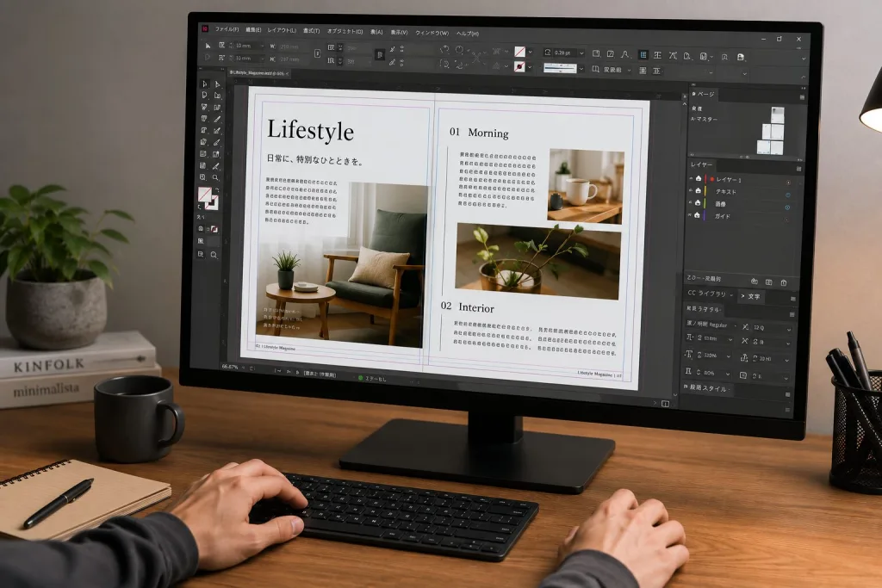Click the vertical scale T icon
882x588 pixels.
(x=689, y=354)
